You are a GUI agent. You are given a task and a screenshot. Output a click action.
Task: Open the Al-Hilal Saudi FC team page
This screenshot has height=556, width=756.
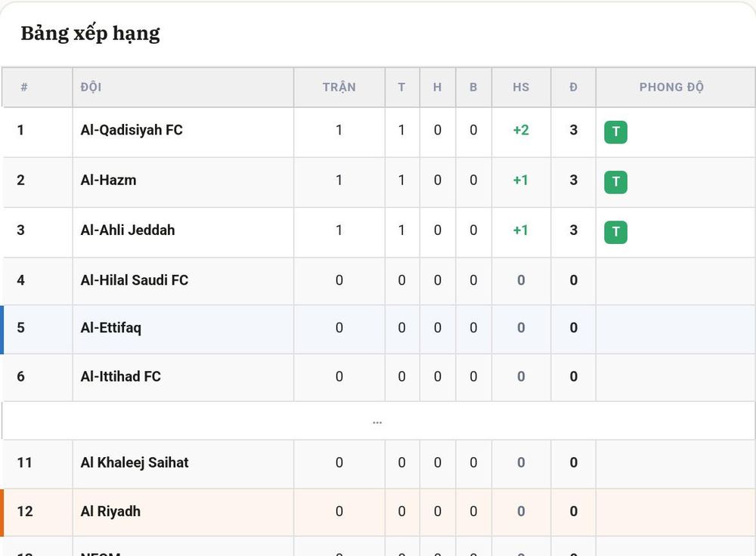135,280
